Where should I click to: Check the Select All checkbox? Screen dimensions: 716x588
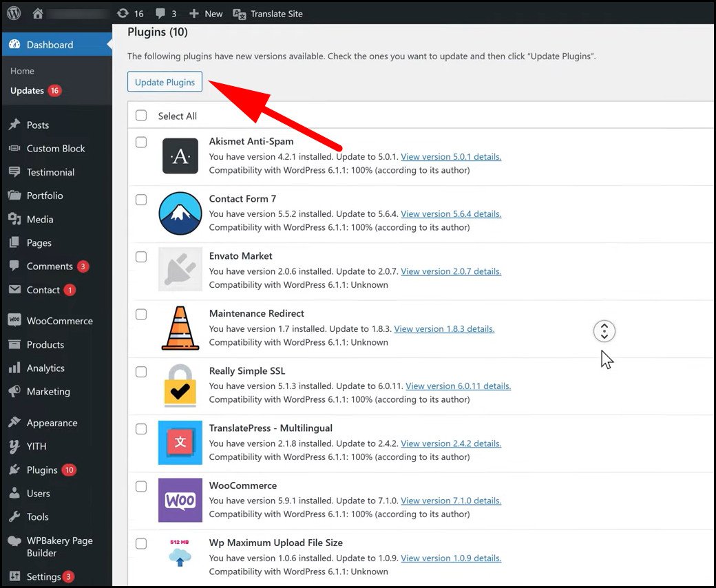pyautogui.click(x=141, y=116)
